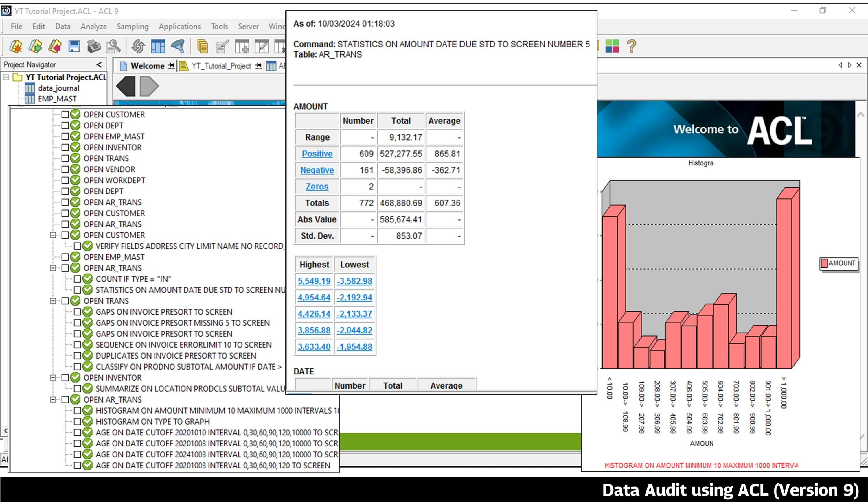The height and width of the screenshot is (502, 868).
Task: Click the dark back arrow navigation button
Action: click(x=126, y=86)
